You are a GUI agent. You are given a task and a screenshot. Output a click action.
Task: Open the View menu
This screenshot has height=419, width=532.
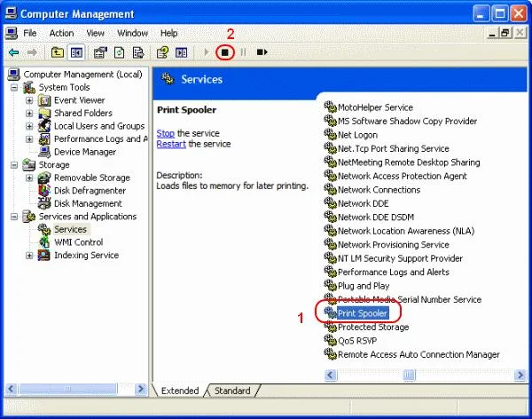96,34
